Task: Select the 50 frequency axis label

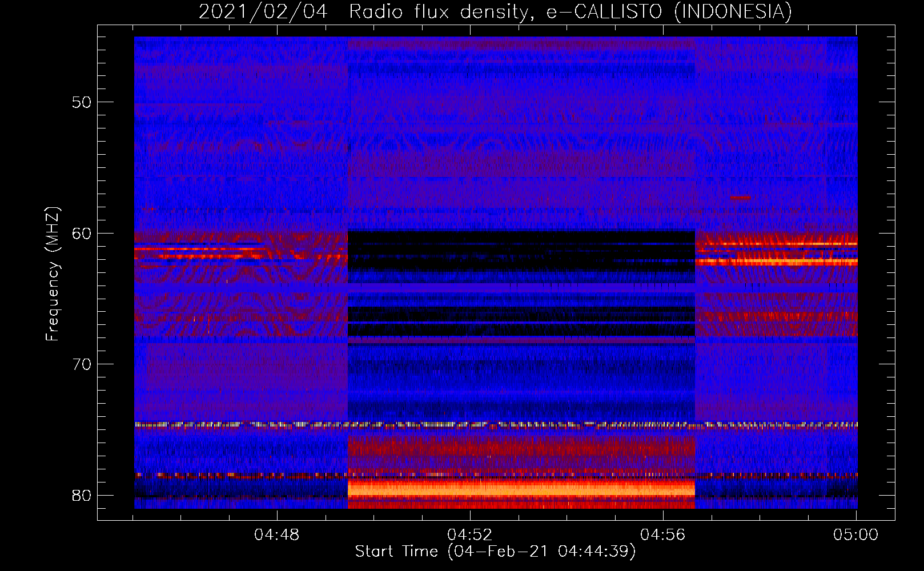Action: 82,103
